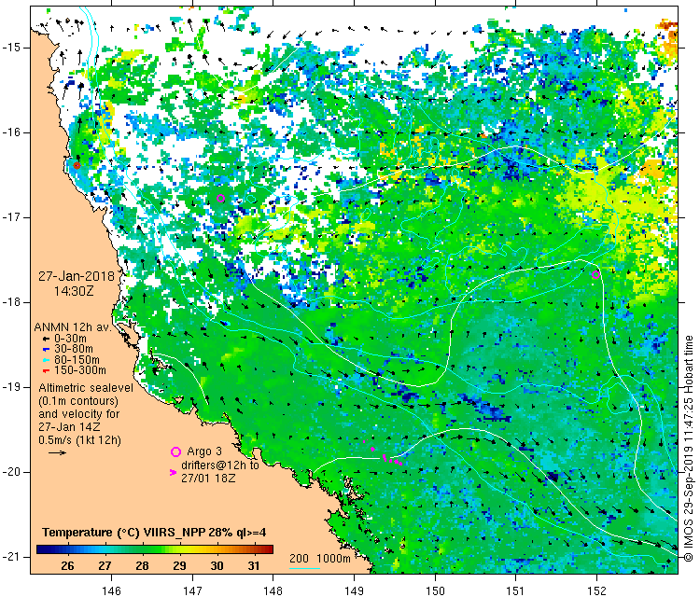The image size is (700, 597).
Task: Click the blue 30-80m legend arrow
Action: (46, 348)
